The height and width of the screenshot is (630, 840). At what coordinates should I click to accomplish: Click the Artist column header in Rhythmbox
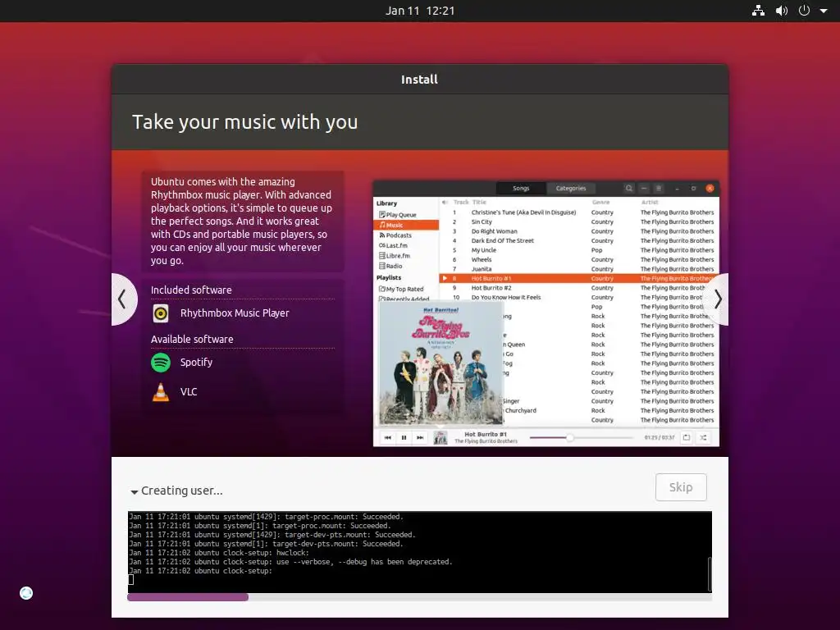tap(650, 202)
